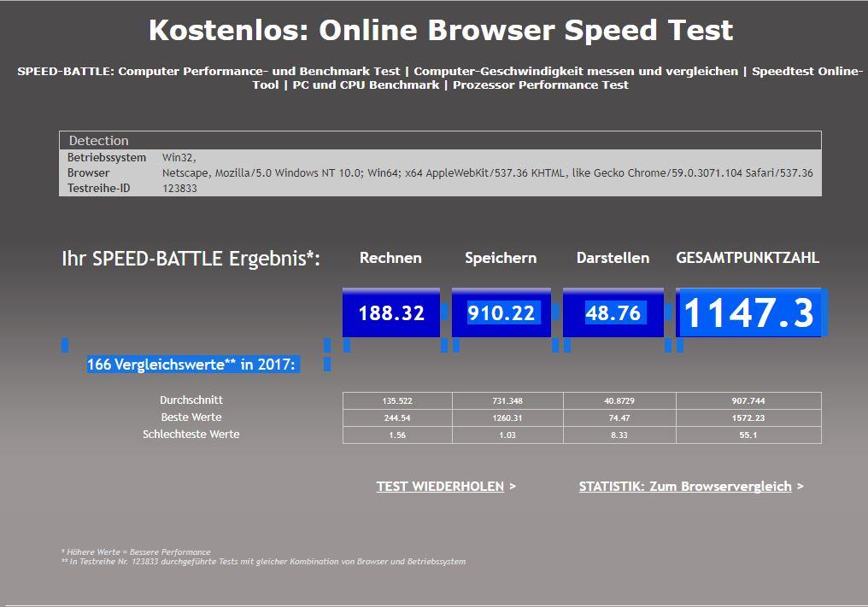Click the total score 1147.3 box
The width and height of the screenshot is (868, 607).
[x=748, y=312]
